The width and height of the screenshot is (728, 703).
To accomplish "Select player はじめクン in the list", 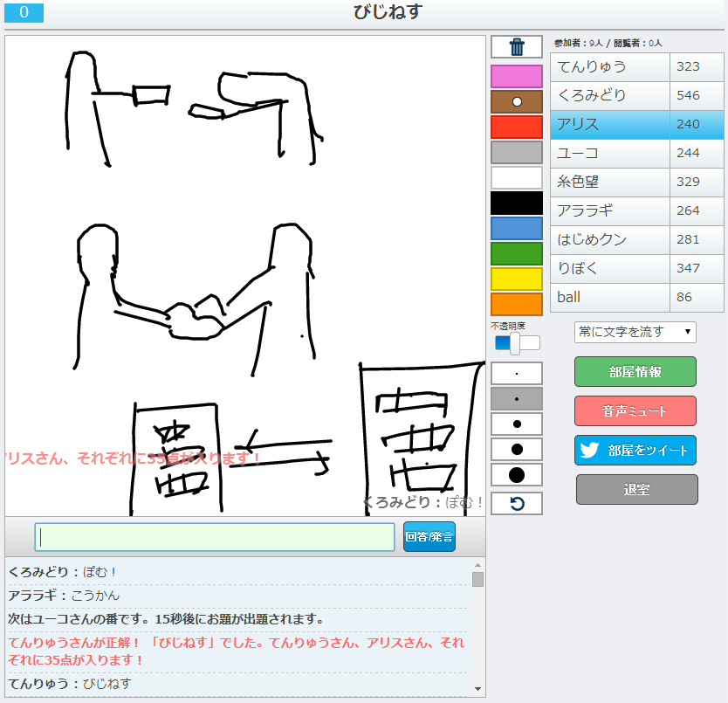I will click(637, 240).
